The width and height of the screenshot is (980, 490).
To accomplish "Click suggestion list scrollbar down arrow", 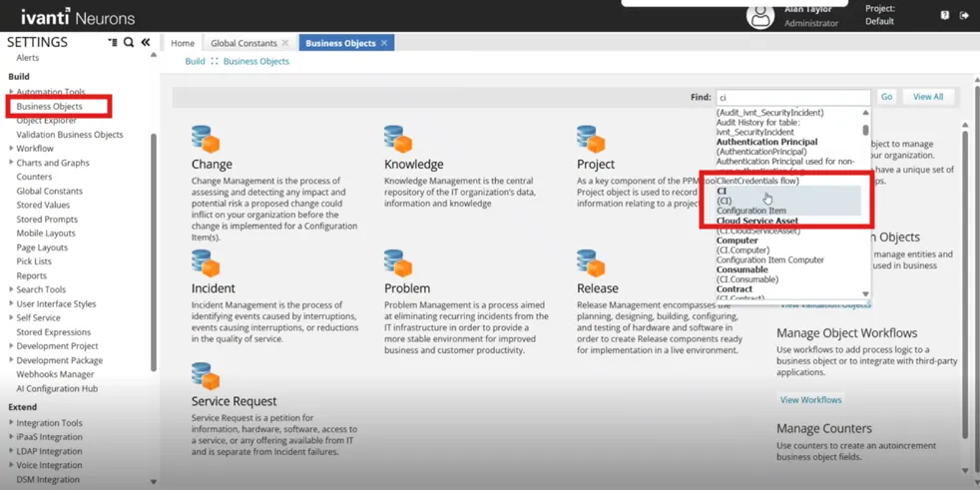I will click(865, 293).
